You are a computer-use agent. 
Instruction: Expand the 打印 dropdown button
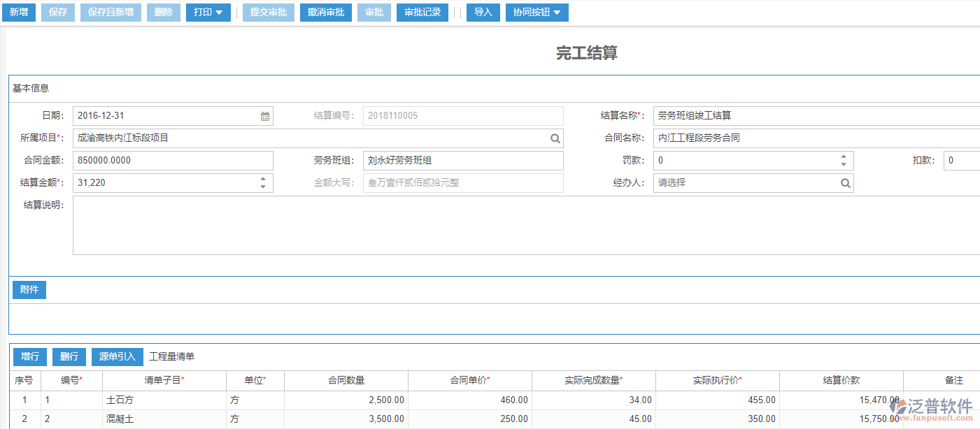coord(208,13)
